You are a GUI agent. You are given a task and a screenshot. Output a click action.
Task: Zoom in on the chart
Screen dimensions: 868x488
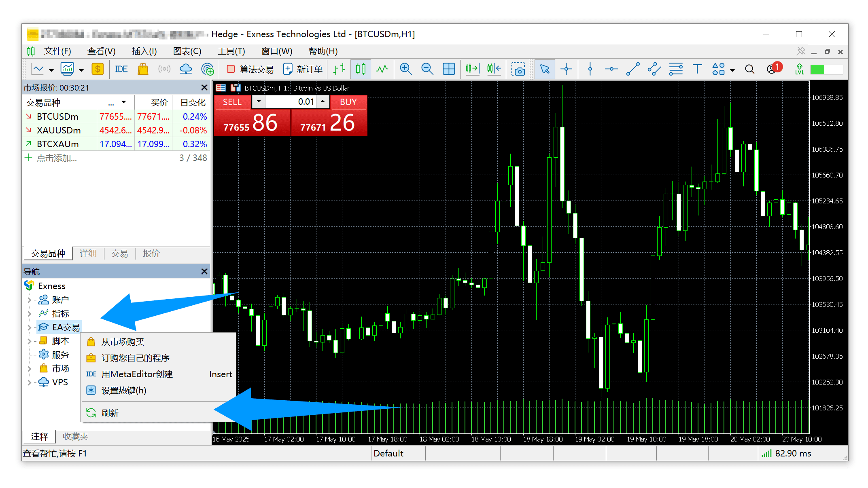click(405, 69)
